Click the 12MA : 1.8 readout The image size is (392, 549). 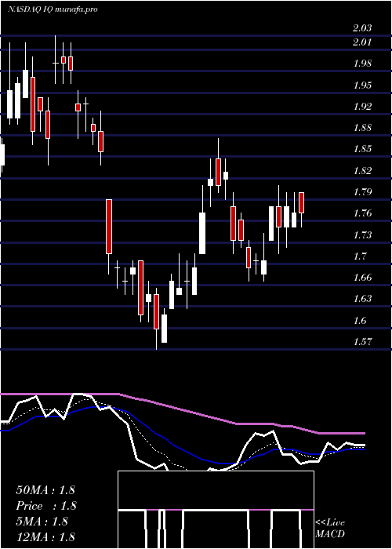click(x=45, y=536)
